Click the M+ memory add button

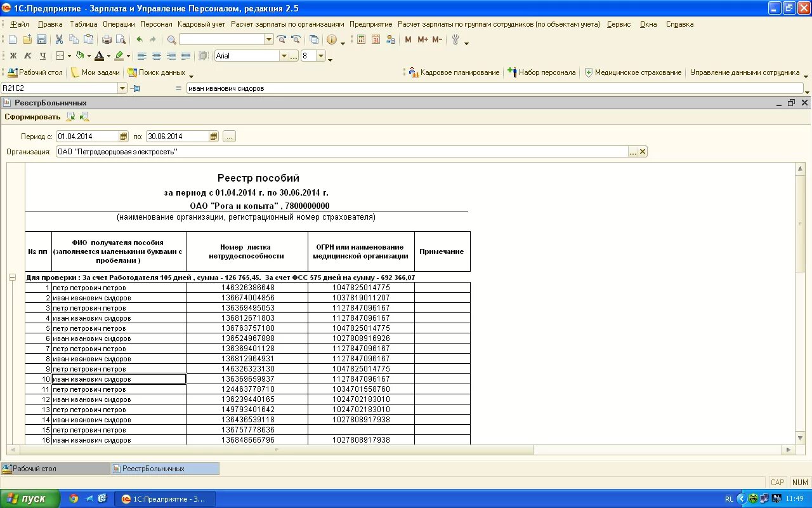click(x=422, y=39)
